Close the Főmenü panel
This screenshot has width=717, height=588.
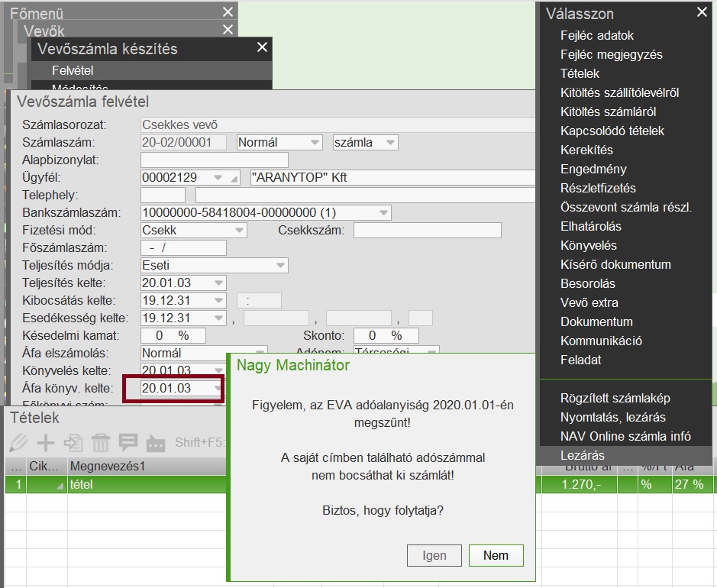[x=228, y=12]
